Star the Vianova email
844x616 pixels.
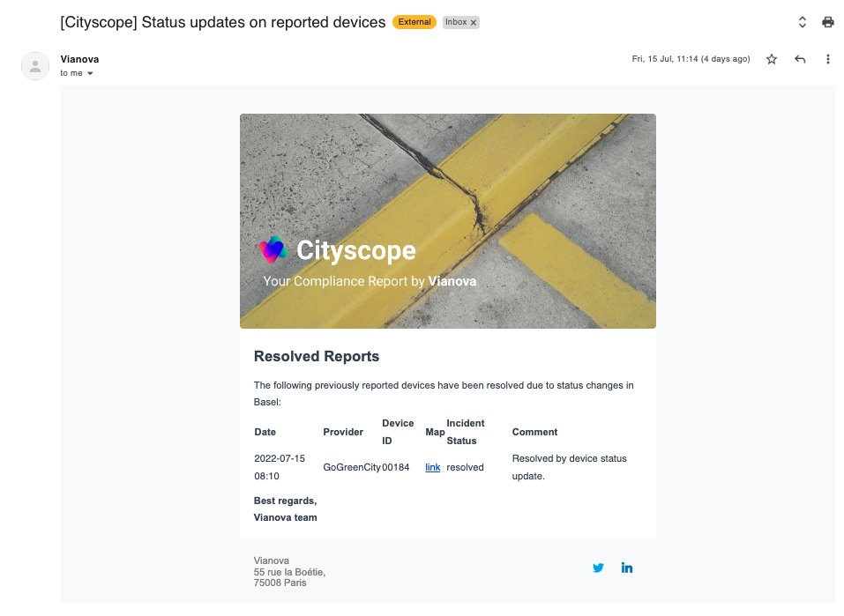[x=772, y=59]
